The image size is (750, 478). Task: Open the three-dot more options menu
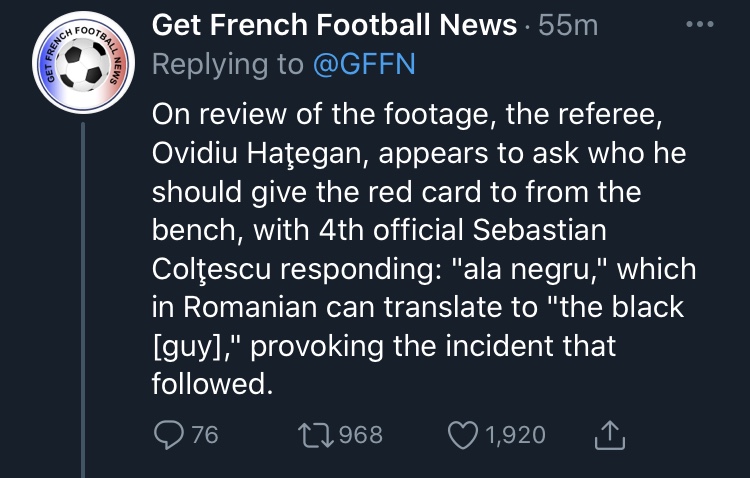point(700,24)
